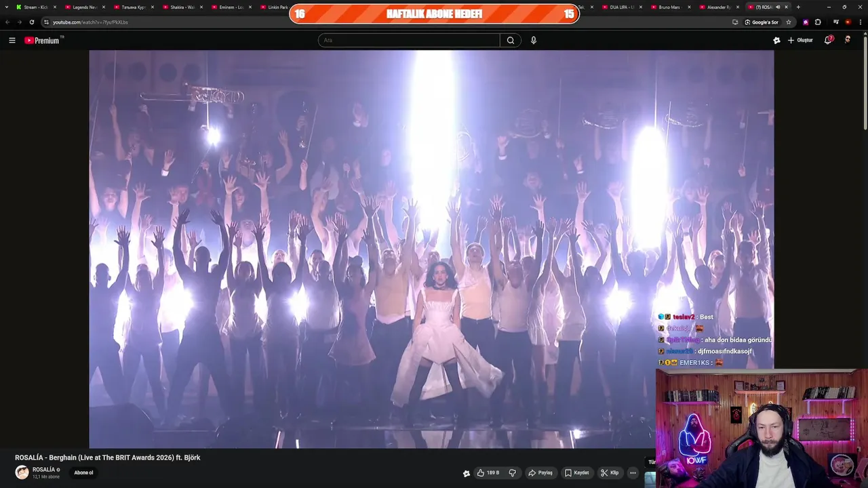
Task: Bookmark this page with star icon
Action: coord(789,22)
